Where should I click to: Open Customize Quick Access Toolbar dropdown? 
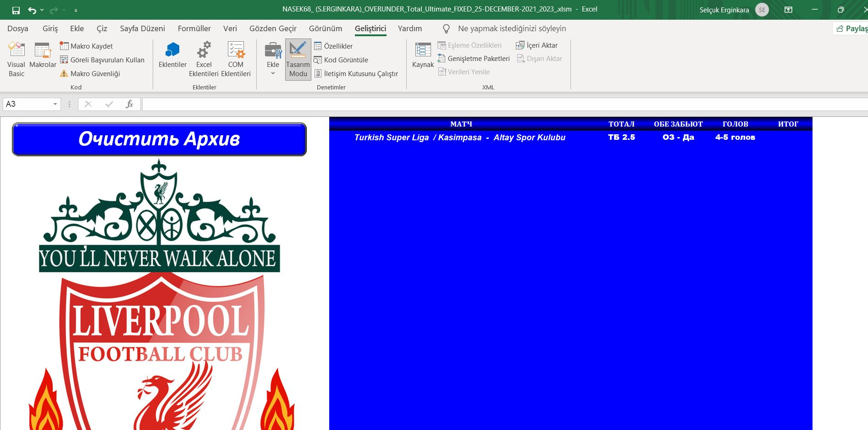(x=76, y=10)
